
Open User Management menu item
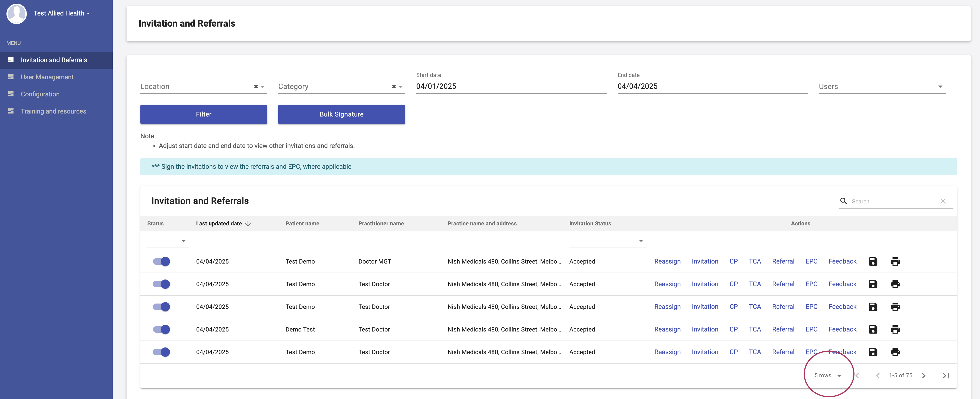(47, 77)
